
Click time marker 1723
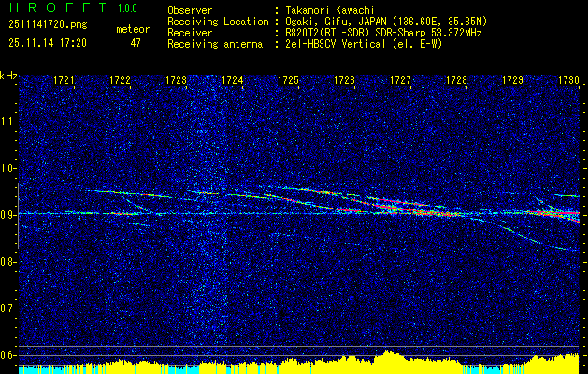177,79
